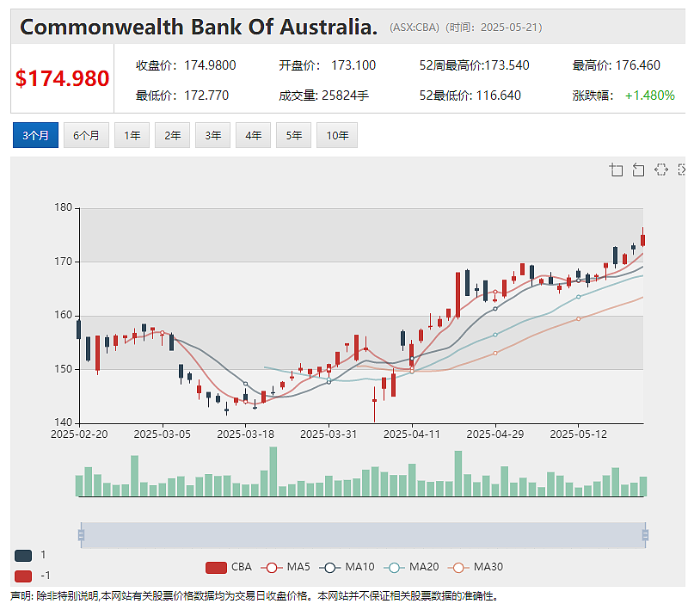The width and height of the screenshot is (694, 616).
Task: Click the zoom reset back icon
Action: (638, 170)
